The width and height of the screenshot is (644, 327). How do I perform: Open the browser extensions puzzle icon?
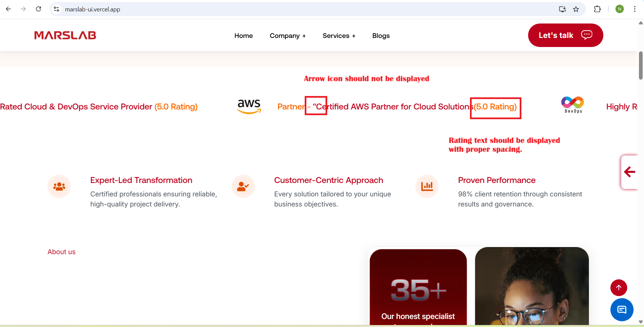click(x=597, y=9)
